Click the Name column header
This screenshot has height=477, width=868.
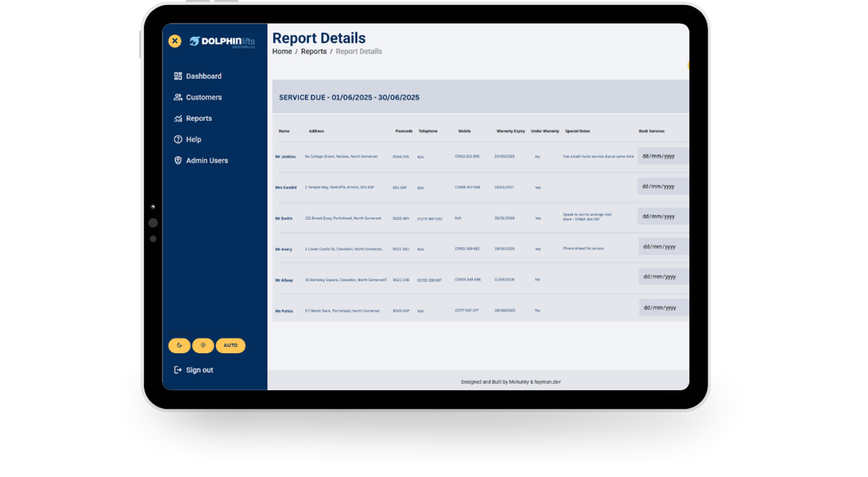(284, 132)
